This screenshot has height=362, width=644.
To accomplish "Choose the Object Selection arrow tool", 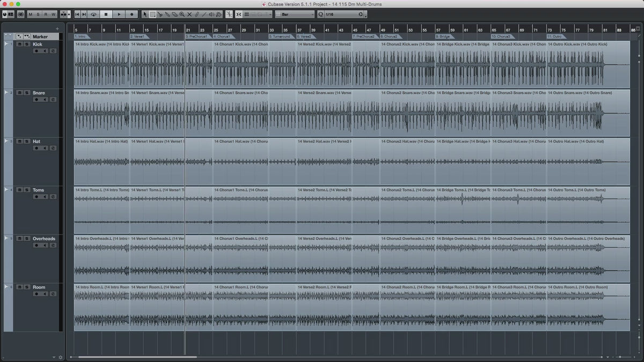I will 145,14.
